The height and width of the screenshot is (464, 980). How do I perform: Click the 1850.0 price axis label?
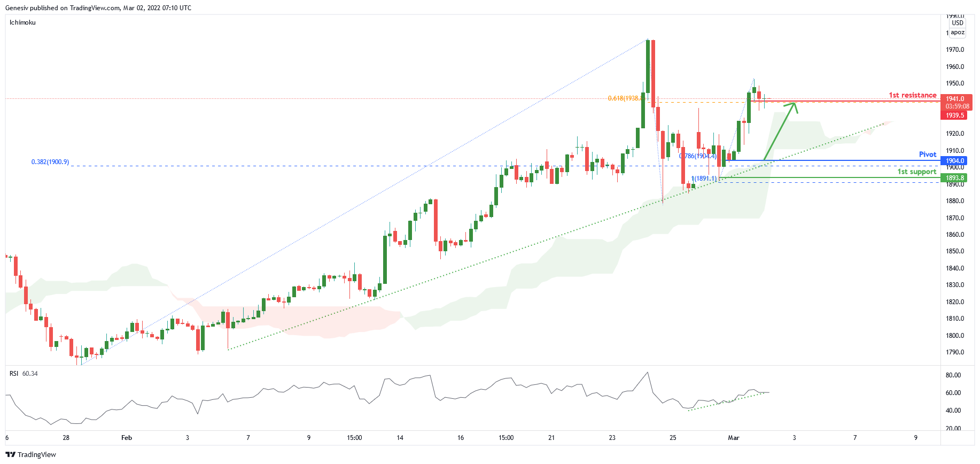coord(955,251)
